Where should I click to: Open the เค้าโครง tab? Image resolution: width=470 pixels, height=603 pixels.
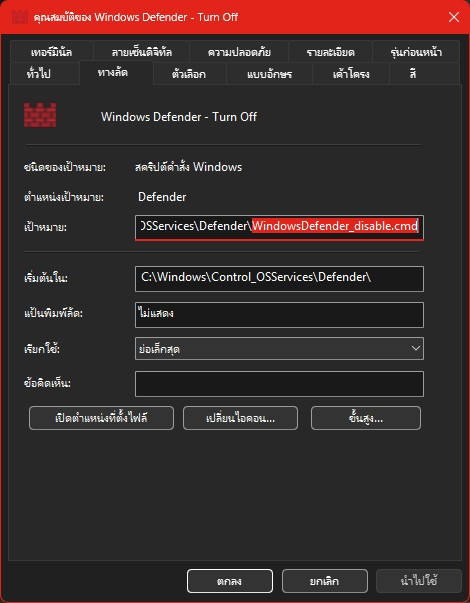(x=351, y=73)
